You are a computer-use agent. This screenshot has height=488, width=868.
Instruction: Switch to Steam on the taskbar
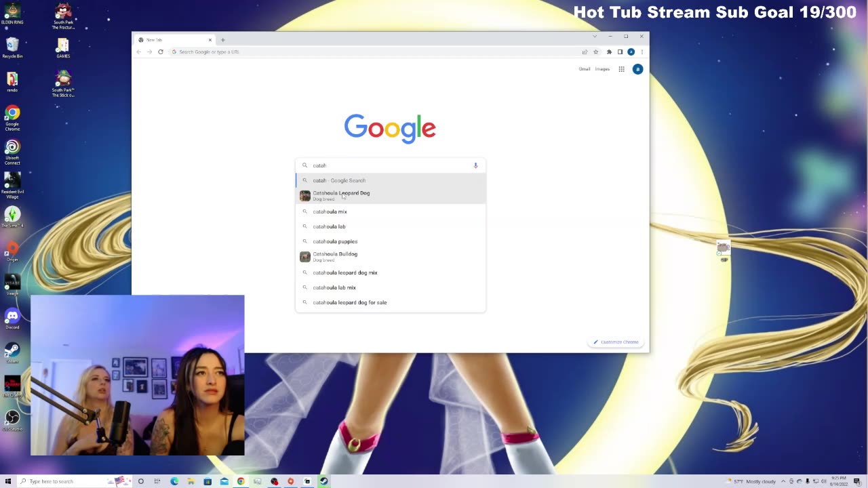324,481
